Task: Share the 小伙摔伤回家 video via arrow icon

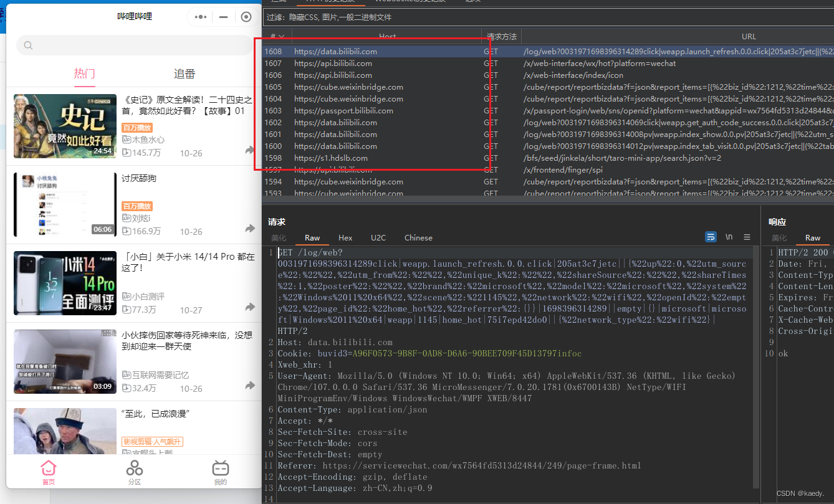Action: point(250,386)
